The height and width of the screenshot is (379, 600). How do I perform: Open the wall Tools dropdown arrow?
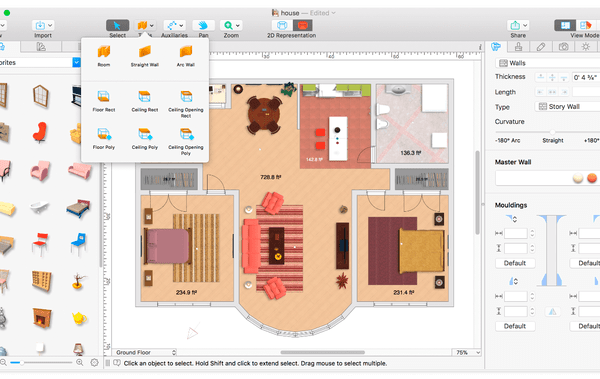pos(152,26)
